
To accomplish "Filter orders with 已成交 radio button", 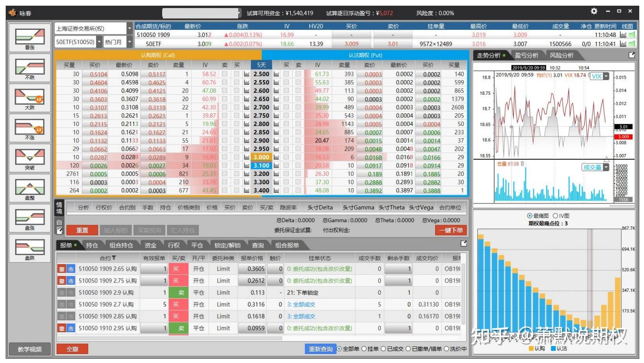I will tap(383, 349).
